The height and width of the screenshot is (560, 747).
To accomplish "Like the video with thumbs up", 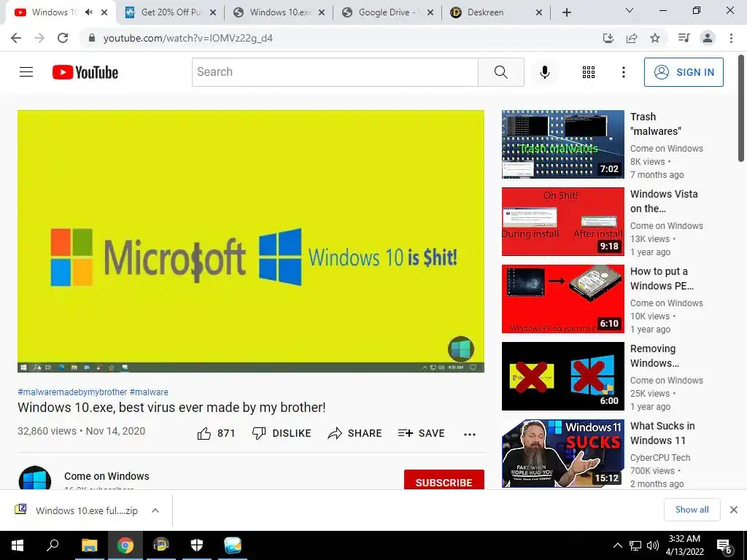I will pos(216,433).
